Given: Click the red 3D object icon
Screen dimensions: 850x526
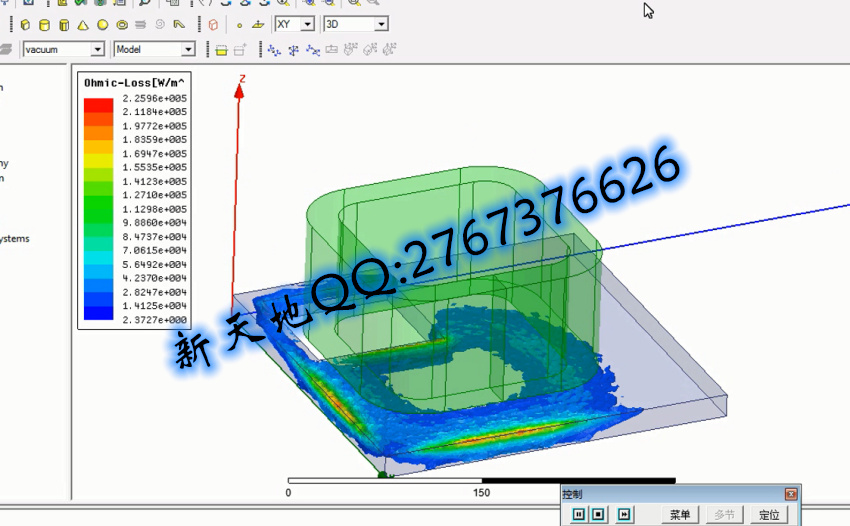Looking at the screenshot, I should pos(213,24).
